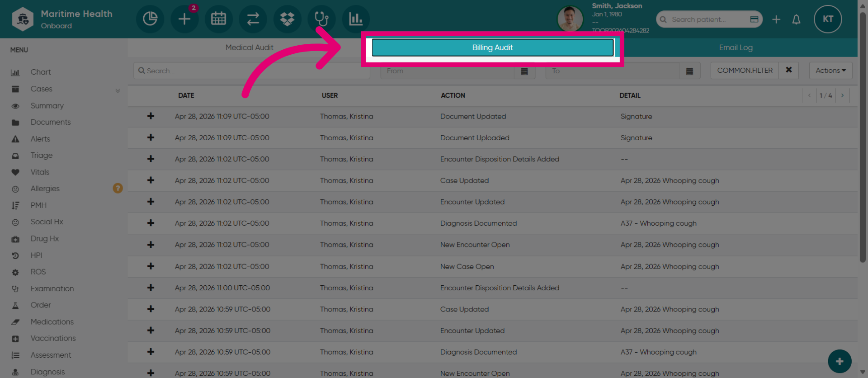868x378 pixels.
Task: Expand the New Case Open row
Action: (151, 266)
